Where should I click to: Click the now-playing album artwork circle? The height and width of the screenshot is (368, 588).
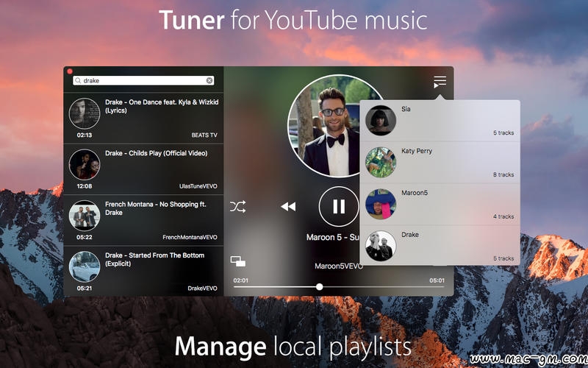click(x=324, y=126)
